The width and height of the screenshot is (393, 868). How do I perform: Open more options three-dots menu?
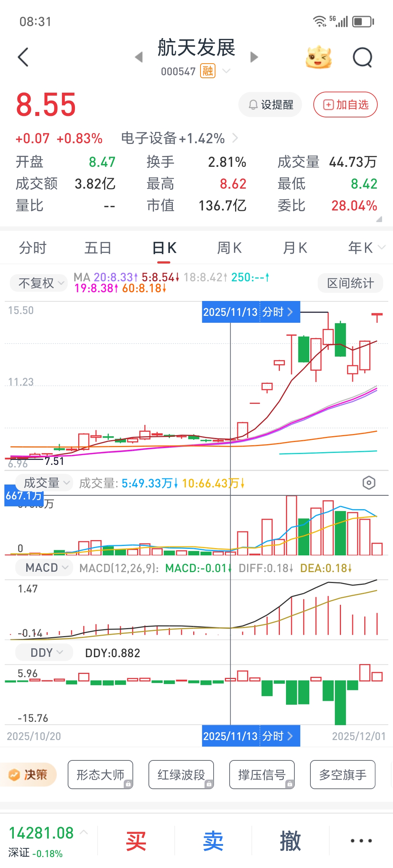click(361, 840)
